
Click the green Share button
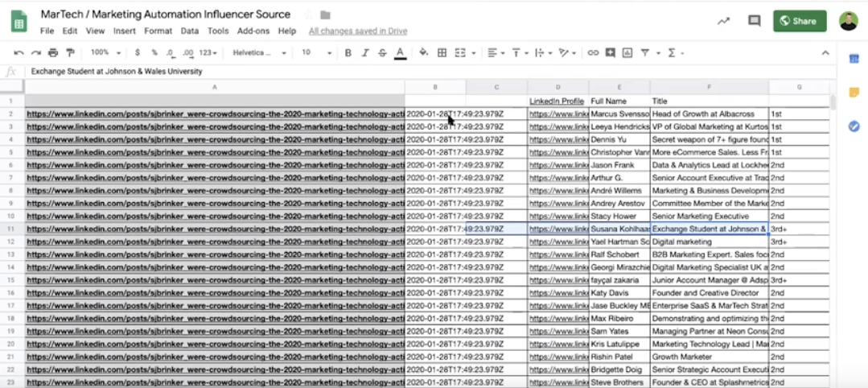(x=800, y=21)
